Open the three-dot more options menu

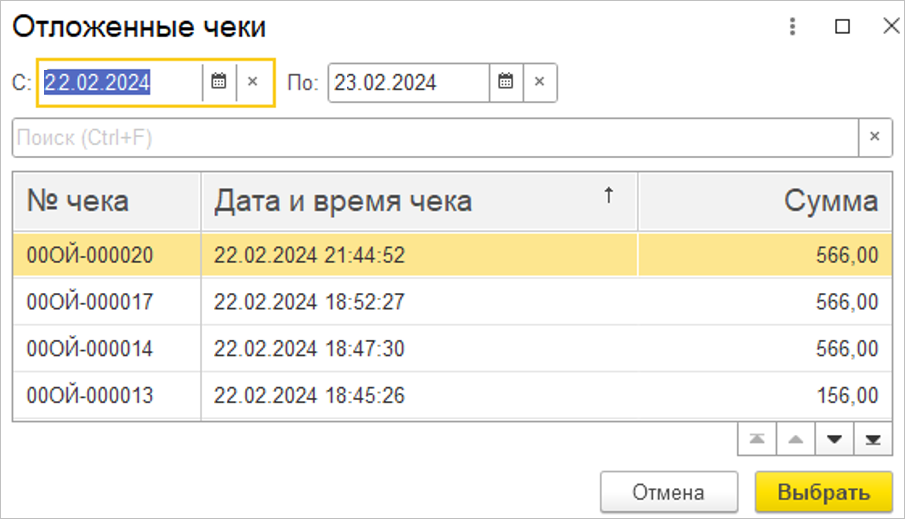[x=792, y=27]
